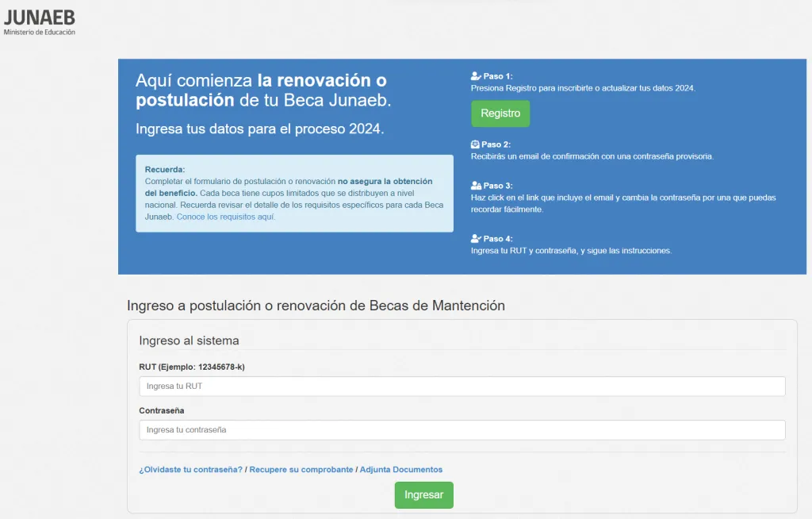Focus the 'Ingresa tu contraseña' field
The width and height of the screenshot is (812, 519).
(x=462, y=430)
